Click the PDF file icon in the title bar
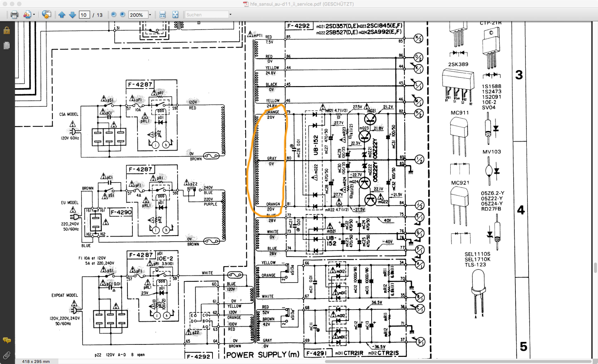 246,4
